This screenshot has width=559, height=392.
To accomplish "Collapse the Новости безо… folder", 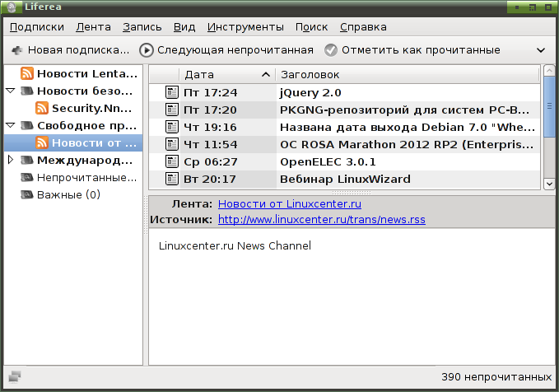I will pos(11,91).
